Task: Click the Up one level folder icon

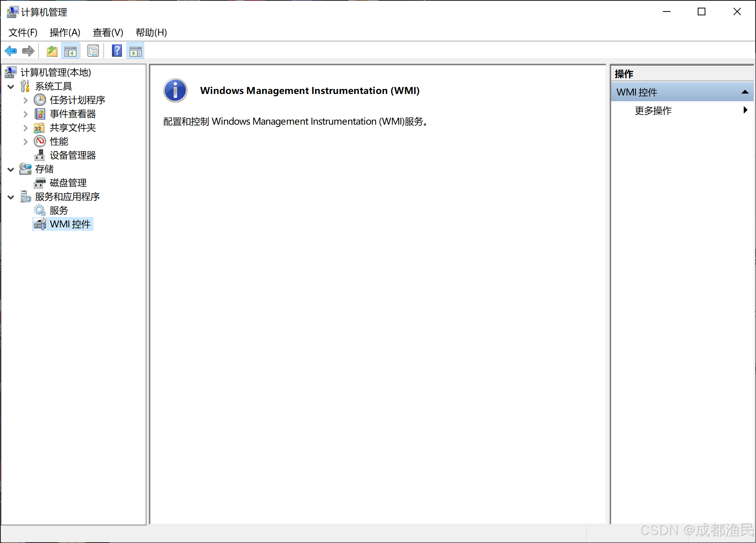Action: click(52, 51)
